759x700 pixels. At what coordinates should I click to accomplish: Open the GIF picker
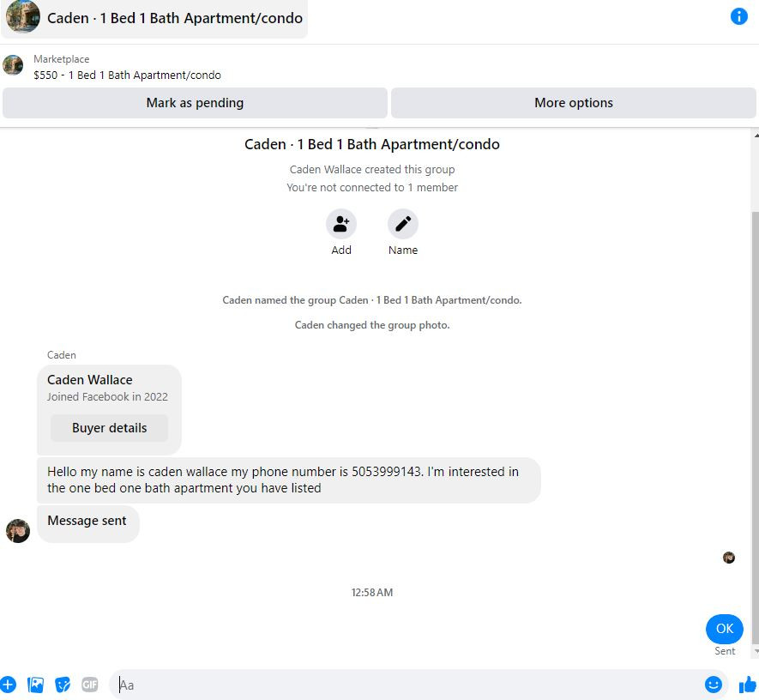click(89, 685)
